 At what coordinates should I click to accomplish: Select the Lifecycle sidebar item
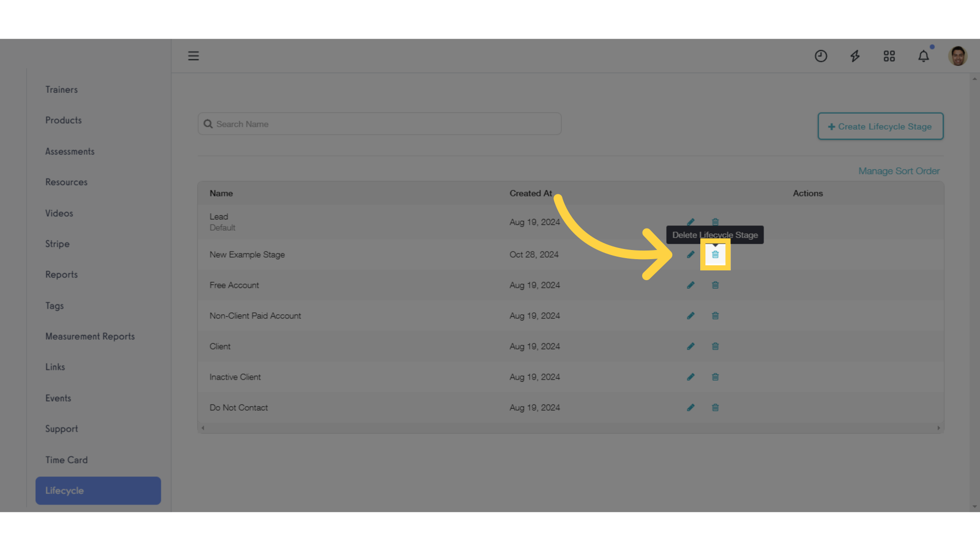[98, 490]
